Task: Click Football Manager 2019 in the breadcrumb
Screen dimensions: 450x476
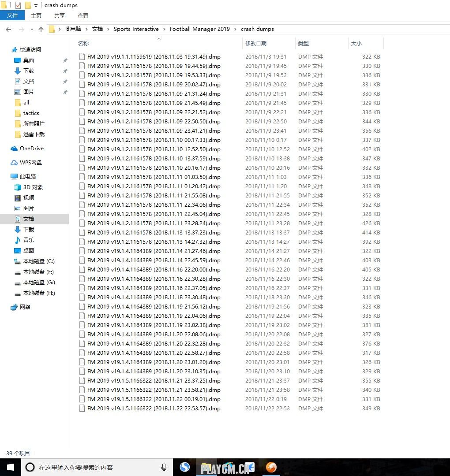Action: tap(199, 29)
